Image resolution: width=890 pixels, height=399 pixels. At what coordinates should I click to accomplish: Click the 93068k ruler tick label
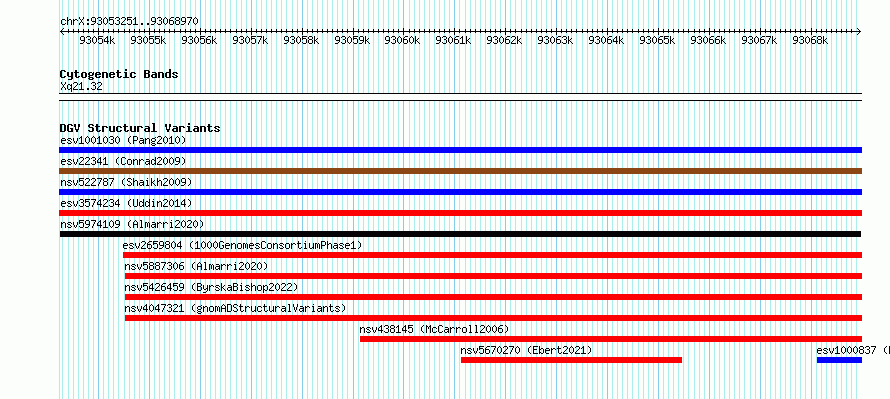(810, 40)
